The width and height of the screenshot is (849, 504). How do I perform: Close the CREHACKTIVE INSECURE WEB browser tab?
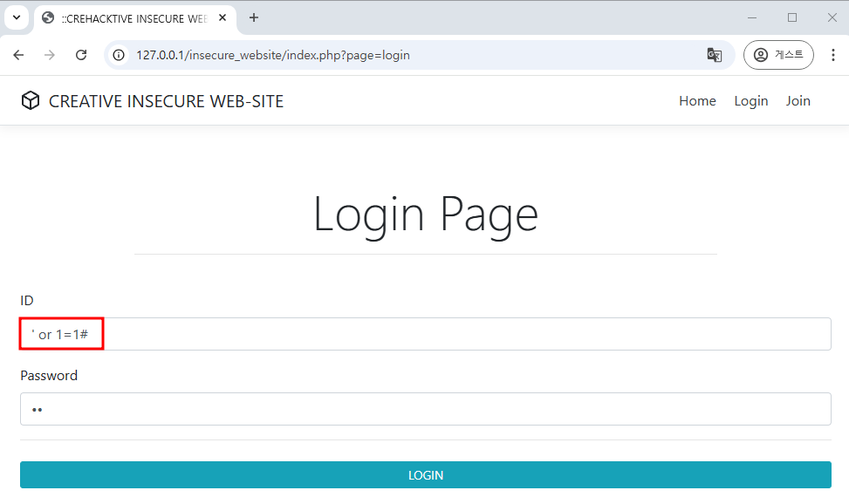(223, 17)
